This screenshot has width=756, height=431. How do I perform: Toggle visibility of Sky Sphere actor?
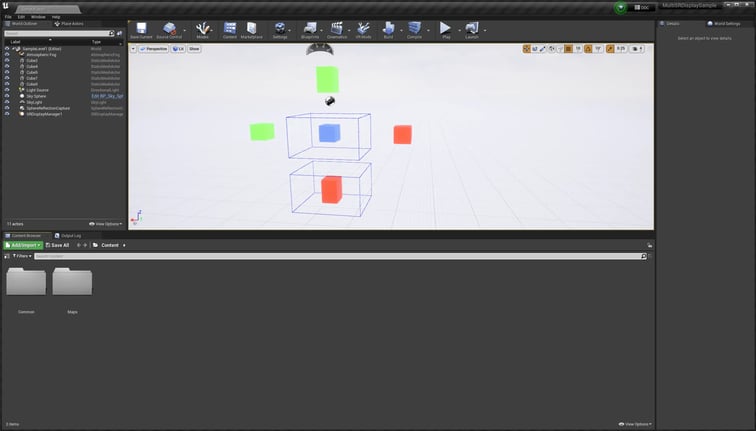click(x=7, y=96)
